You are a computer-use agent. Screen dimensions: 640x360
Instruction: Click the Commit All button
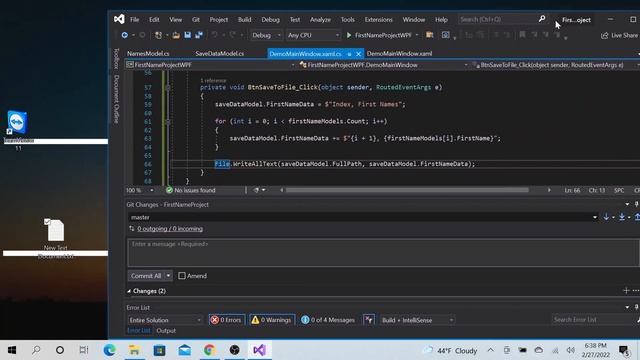pyautogui.click(x=146, y=276)
